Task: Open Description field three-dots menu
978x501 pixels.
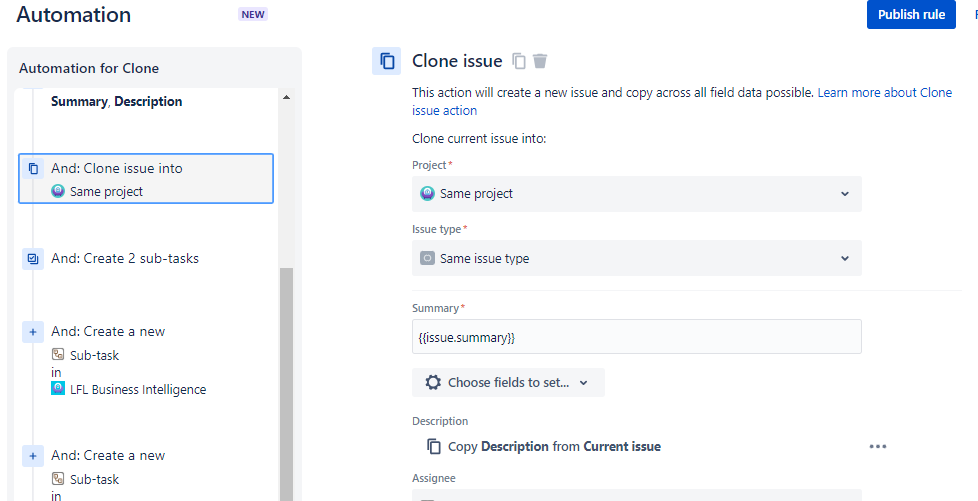Action: [878, 447]
